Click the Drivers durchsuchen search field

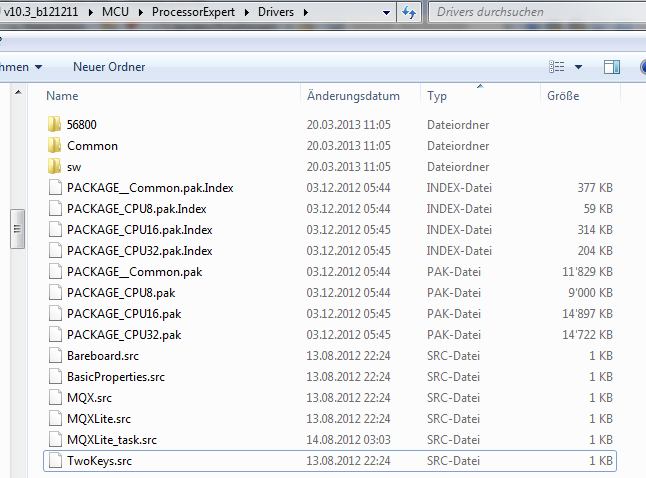[x=537, y=12]
